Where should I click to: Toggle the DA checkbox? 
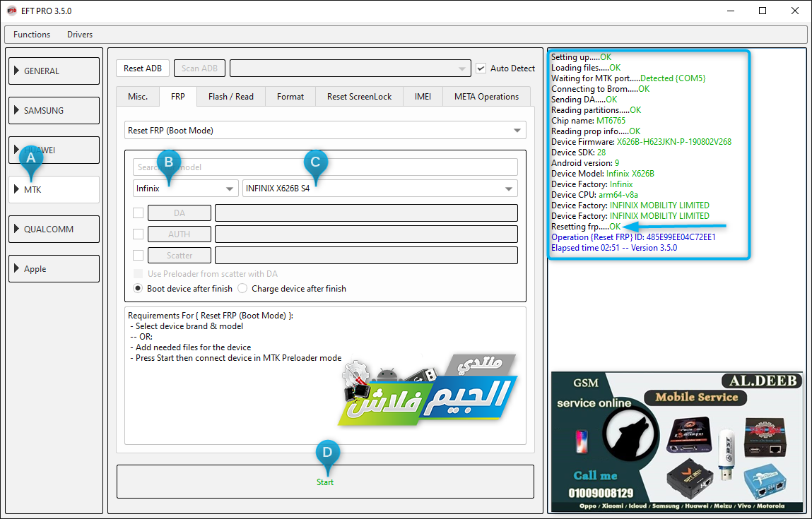tap(139, 213)
